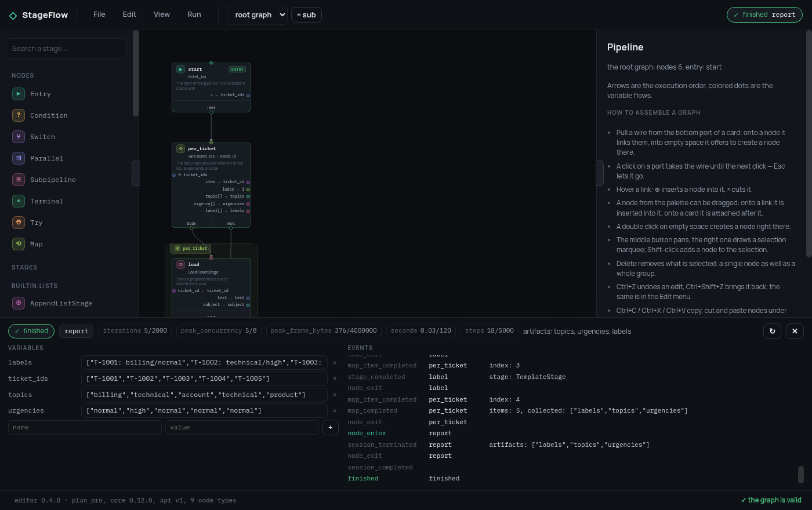Select the Try node icon
This screenshot has width=812, height=510.
tap(19, 223)
